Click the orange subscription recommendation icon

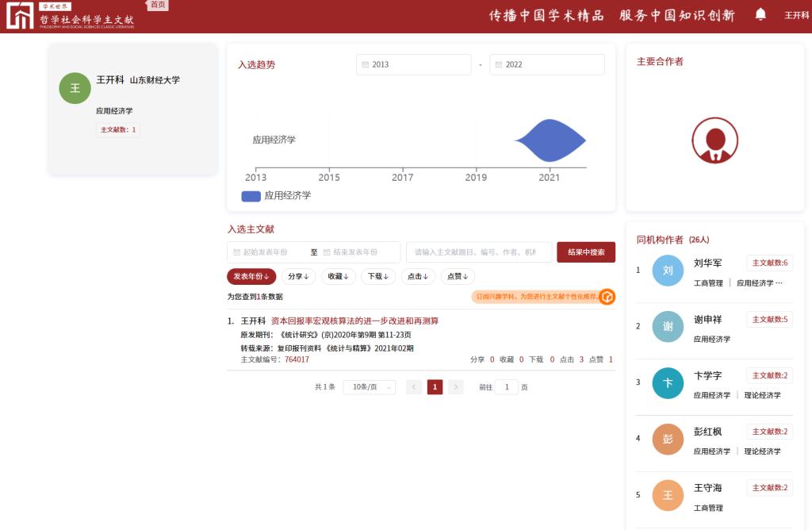[607, 297]
